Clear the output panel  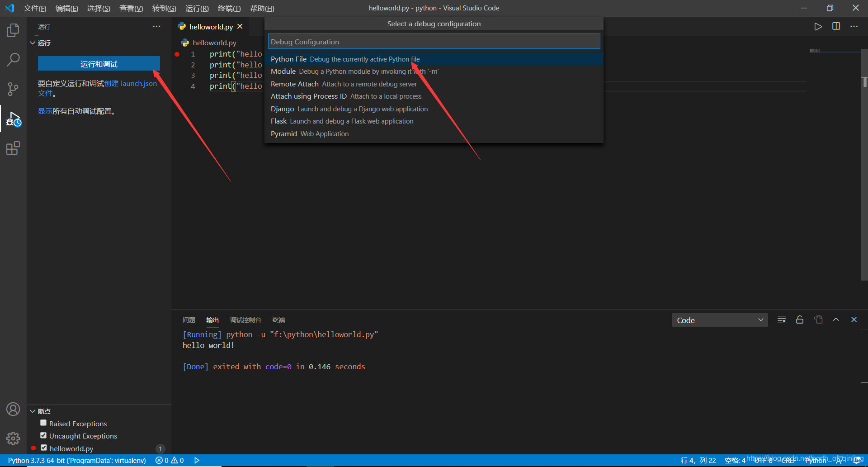(782, 320)
